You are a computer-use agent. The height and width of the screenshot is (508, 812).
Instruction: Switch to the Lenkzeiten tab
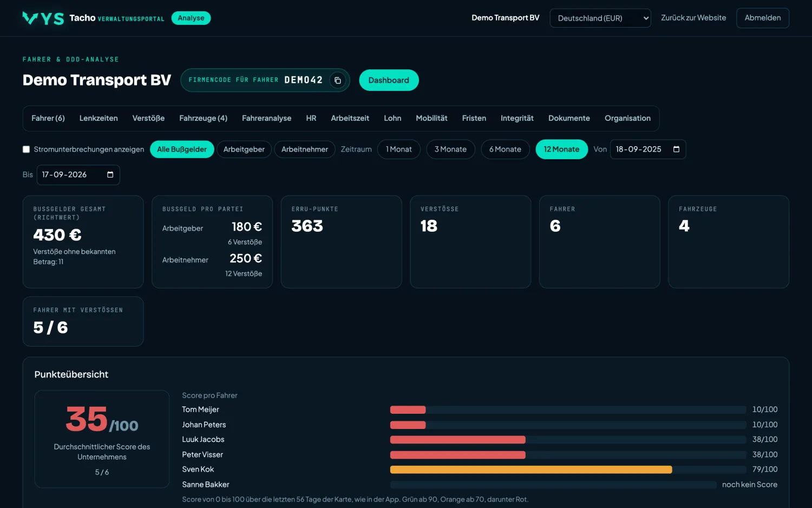pyautogui.click(x=99, y=118)
